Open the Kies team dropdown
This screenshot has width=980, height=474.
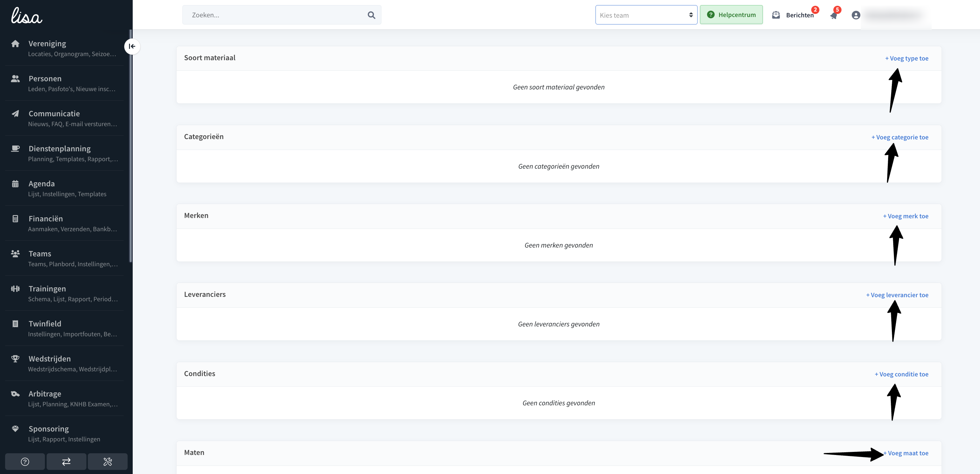click(646, 15)
